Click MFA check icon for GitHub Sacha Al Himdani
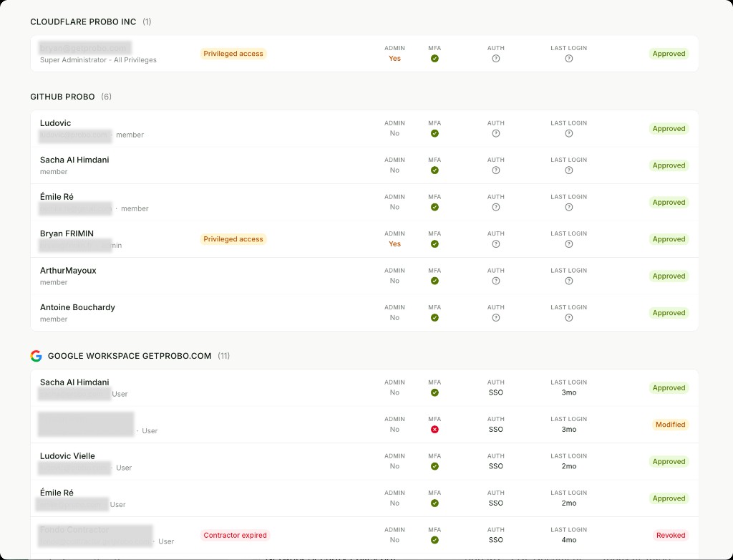This screenshot has width=733, height=560. [435, 170]
